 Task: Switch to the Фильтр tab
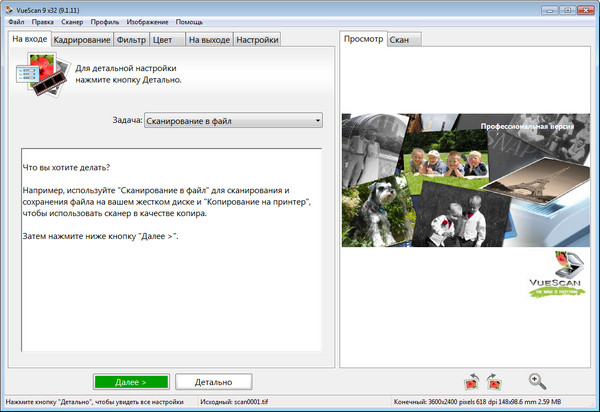130,39
